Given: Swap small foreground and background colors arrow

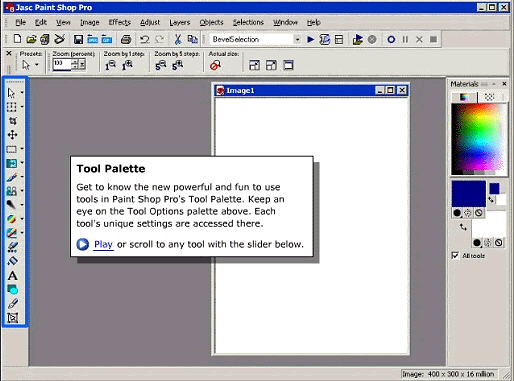Looking at the screenshot, I should click(x=491, y=200).
